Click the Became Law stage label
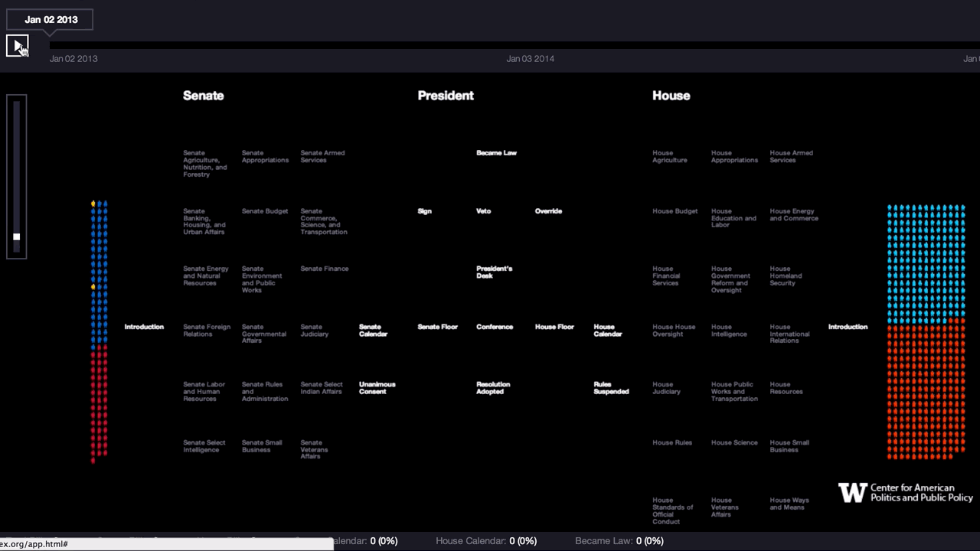980x551 pixels. point(496,153)
